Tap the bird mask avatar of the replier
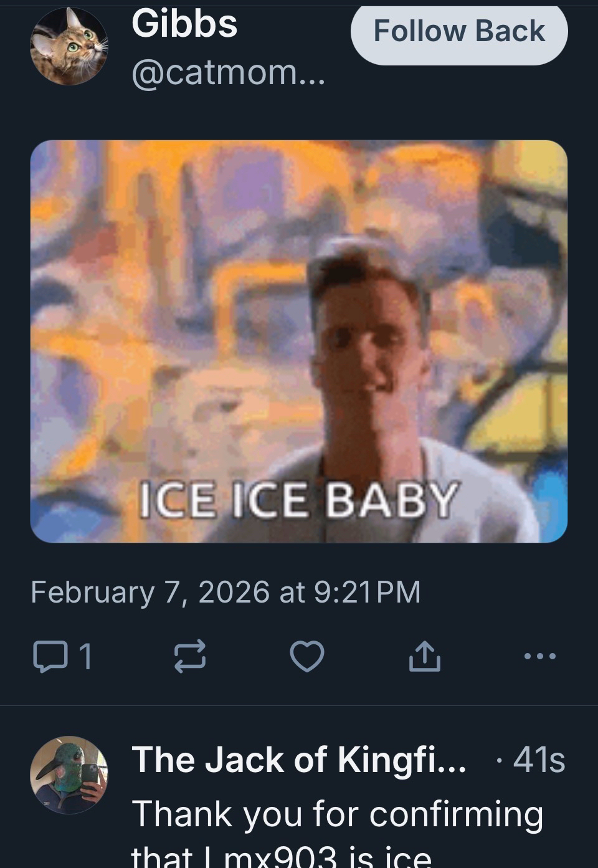The height and width of the screenshot is (868, 598). [69, 775]
